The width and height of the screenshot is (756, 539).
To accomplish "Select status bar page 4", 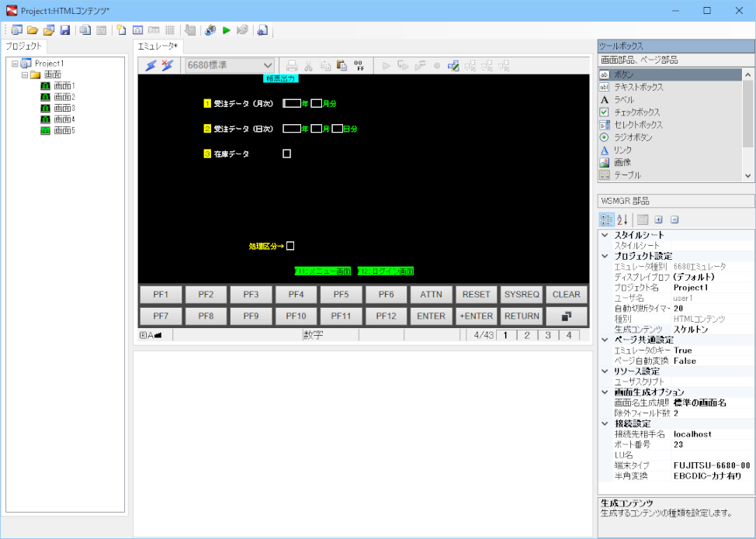I will click(x=570, y=335).
